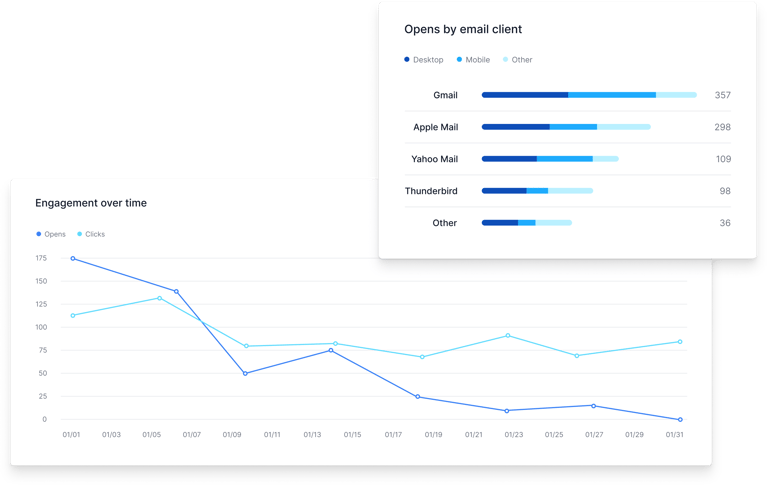This screenshot has width=767, height=485.
Task: Click the Opens data point at zero on 01/31
Action: click(680, 419)
